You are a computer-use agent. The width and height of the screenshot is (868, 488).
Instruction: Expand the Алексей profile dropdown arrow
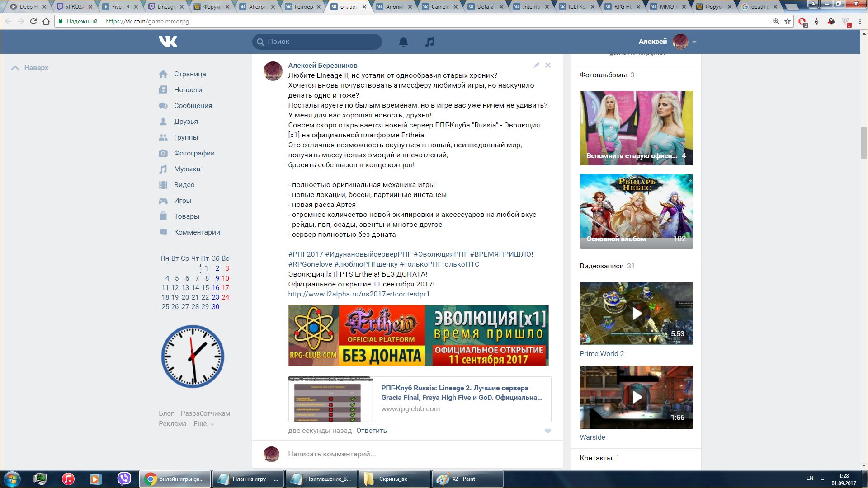pos(694,42)
